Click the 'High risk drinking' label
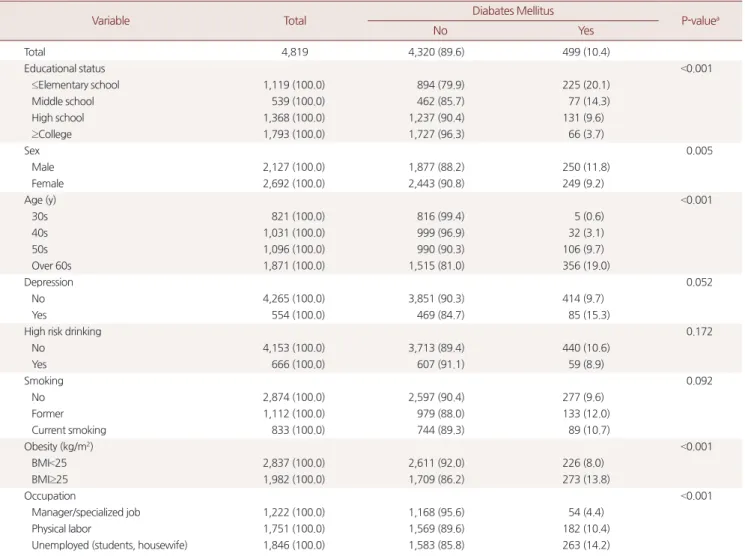 pyautogui.click(x=62, y=331)
